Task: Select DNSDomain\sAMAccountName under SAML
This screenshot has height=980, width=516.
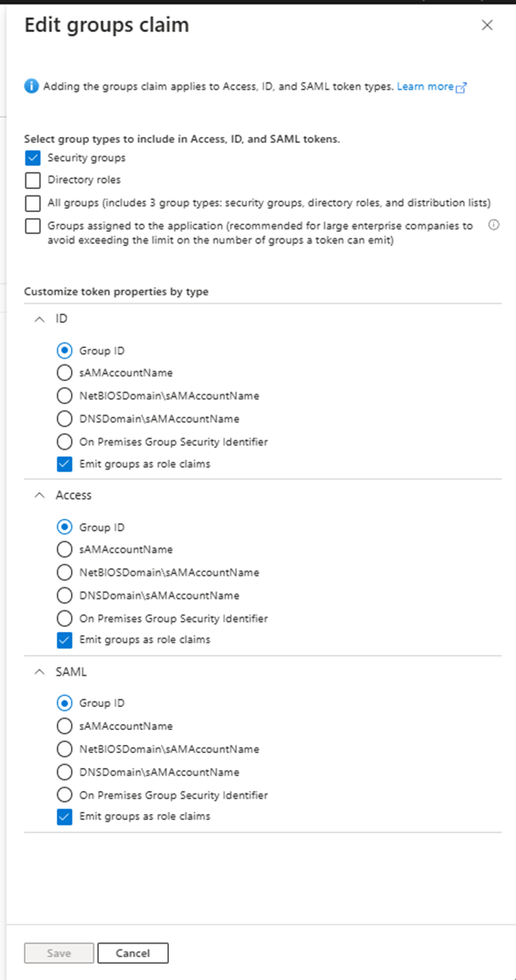Action: click(64, 772)
